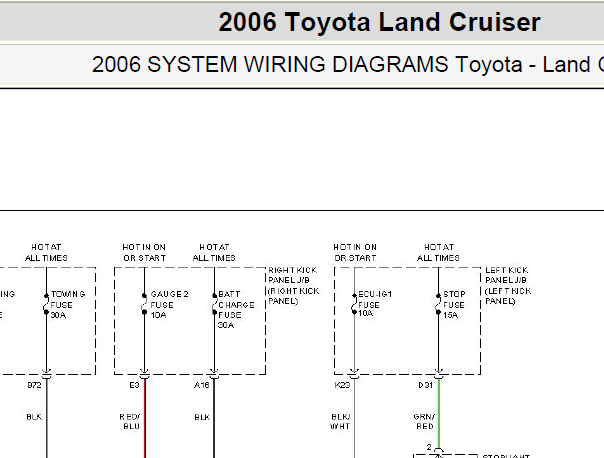Click the "BLK" wire label below A16
Viewport: 604px width, 458px height.
tap(202, 417)
